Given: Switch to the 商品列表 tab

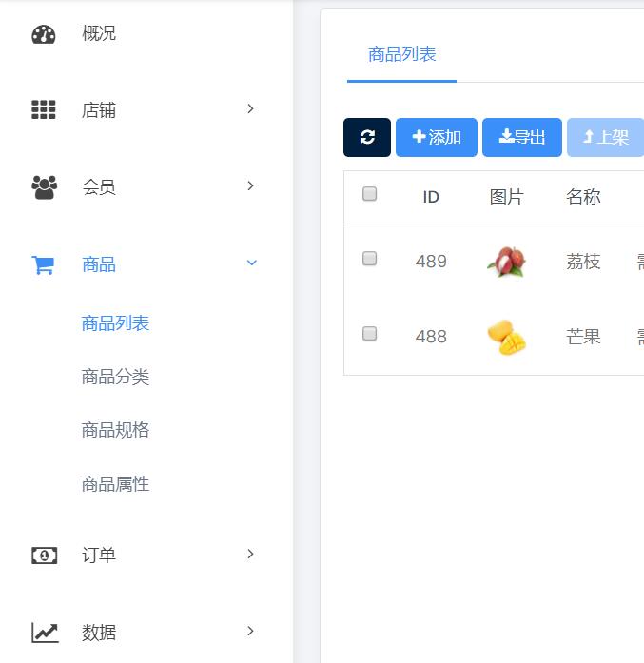Looking at the screenshot, I should pyautogui.click(x=401, y=54).
